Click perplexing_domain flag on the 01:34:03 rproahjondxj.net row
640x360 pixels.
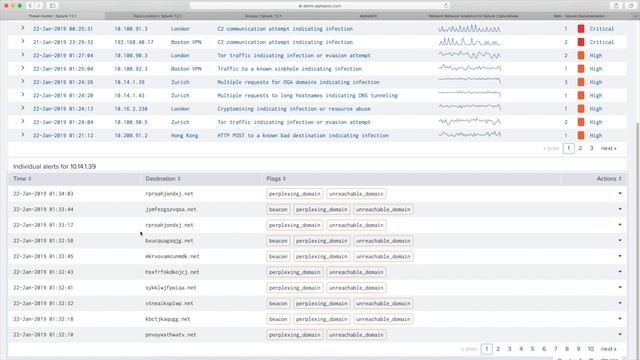pos(295,194)
